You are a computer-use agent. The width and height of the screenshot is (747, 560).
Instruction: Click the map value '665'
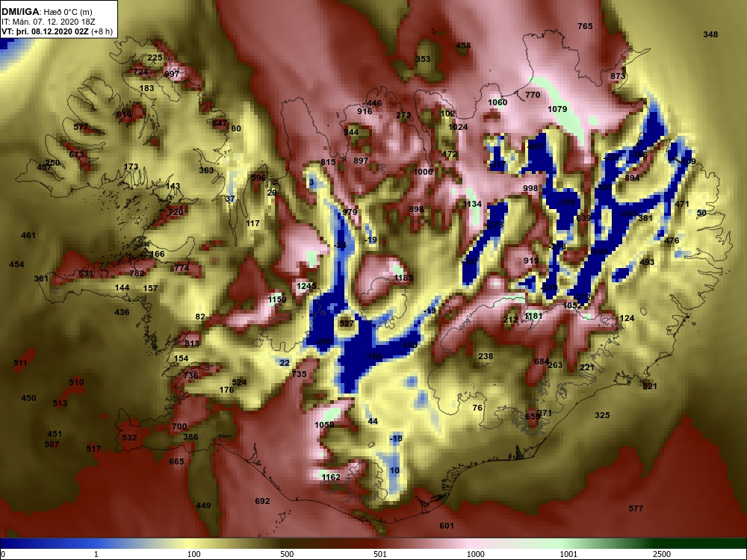[176, 461]
